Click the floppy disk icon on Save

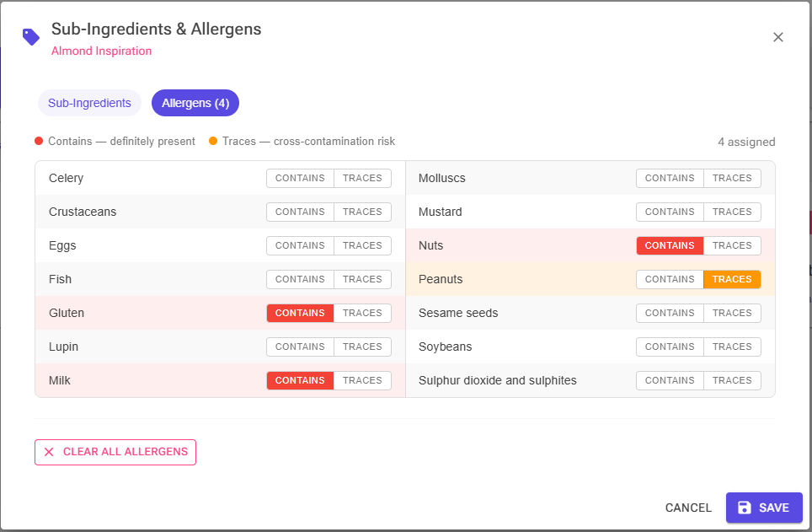pyautogui.click(x=744, y=508)
